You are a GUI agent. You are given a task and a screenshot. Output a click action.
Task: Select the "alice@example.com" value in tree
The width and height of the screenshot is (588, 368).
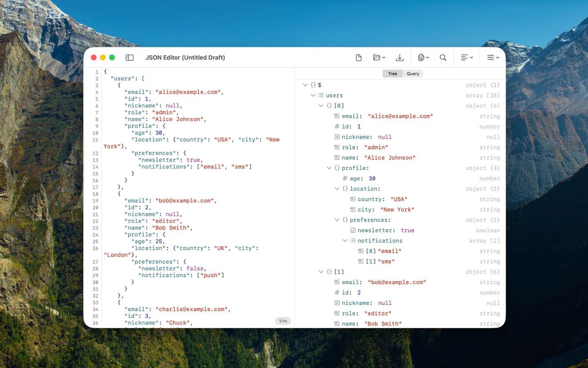click(x=400, y=116)
